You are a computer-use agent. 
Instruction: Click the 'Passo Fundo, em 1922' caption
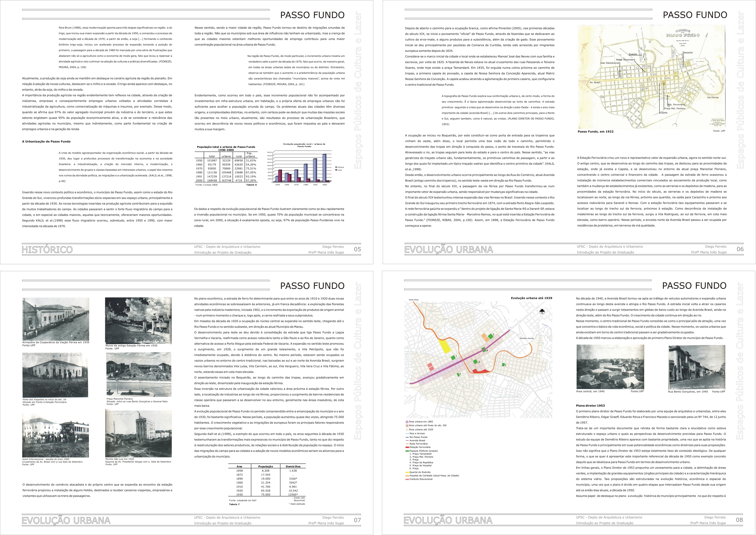point(596,131)
